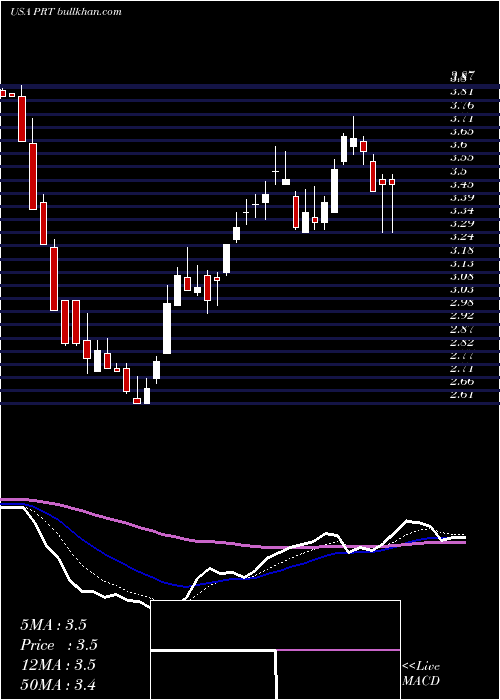Click the tall white candle rising from 2.82 to 2.98
This screenshot has width=500, height=700.
[167, 328]
